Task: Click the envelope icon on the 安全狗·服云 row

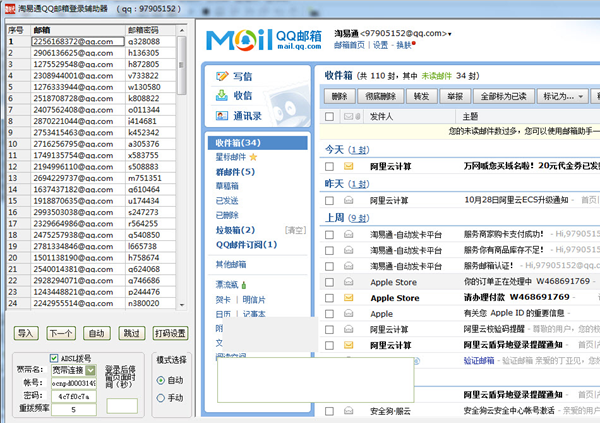Action: coord(349,411)
